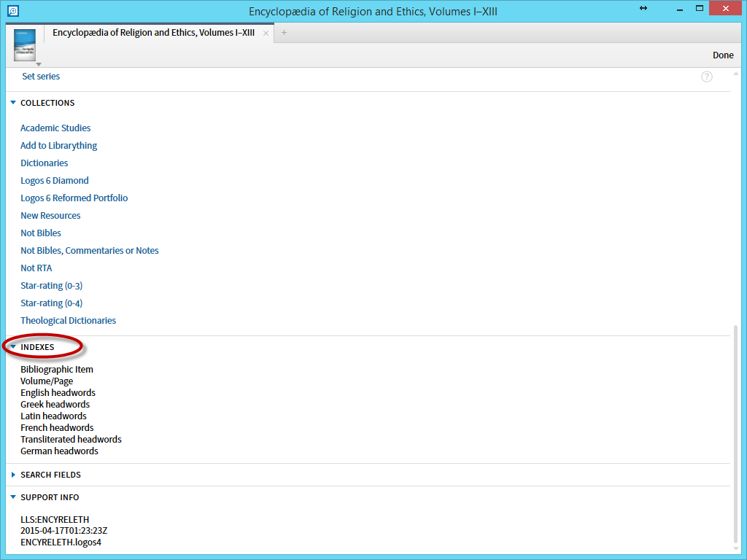Select German headwords index text
This screenshot has width=747, height=560.
click(x=59, y=451)
